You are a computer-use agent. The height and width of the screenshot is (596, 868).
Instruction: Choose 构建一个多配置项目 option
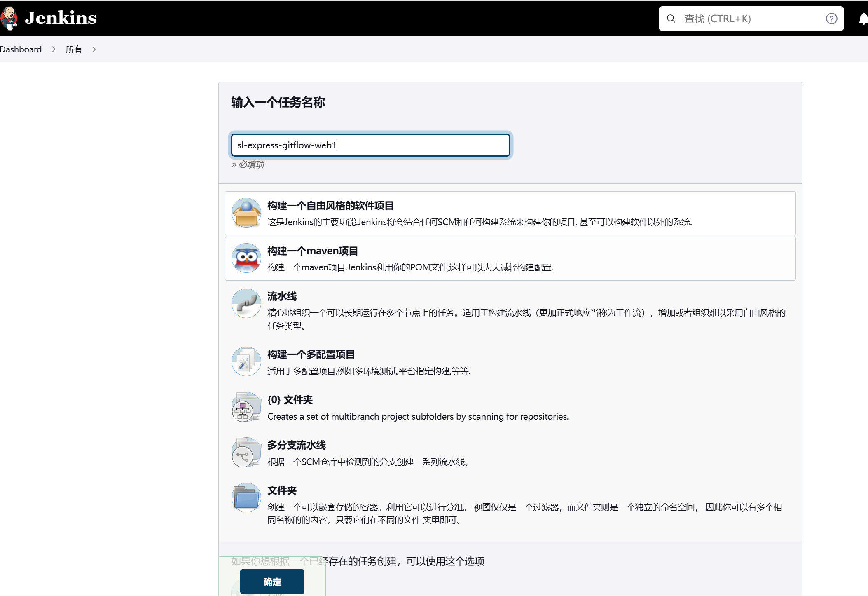(510, 362)
